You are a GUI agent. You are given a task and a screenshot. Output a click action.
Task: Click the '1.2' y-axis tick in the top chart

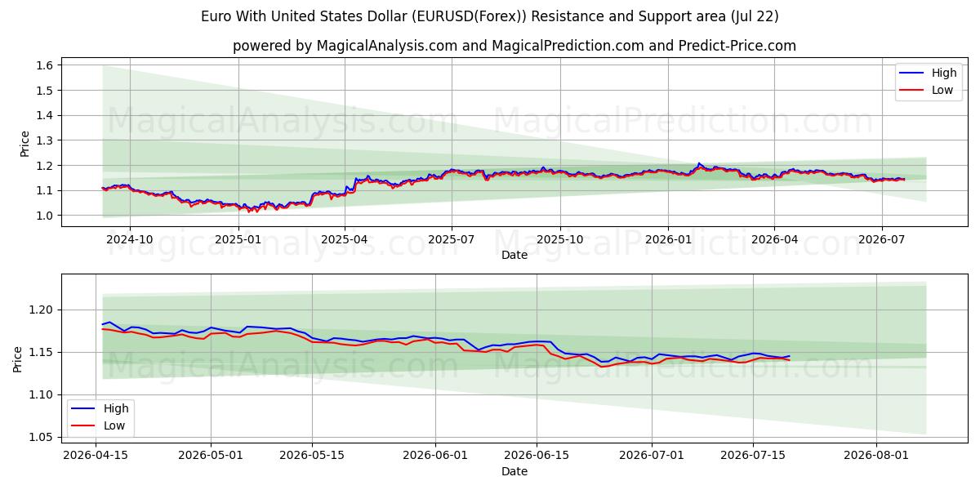[46, 166]
